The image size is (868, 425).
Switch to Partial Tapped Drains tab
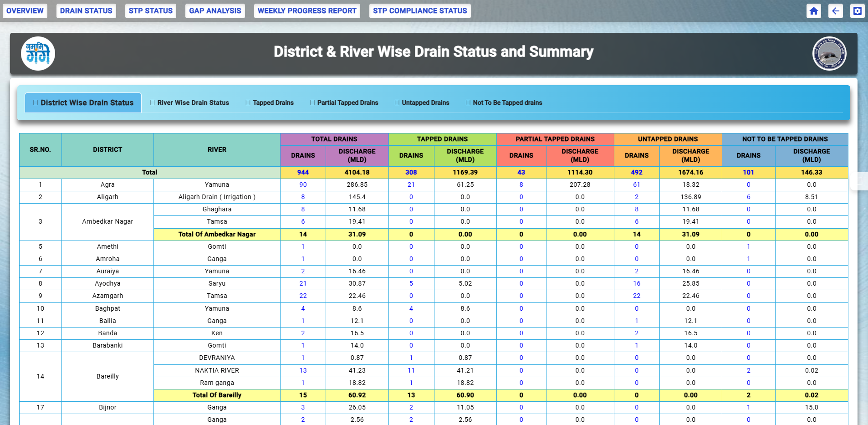344,103
